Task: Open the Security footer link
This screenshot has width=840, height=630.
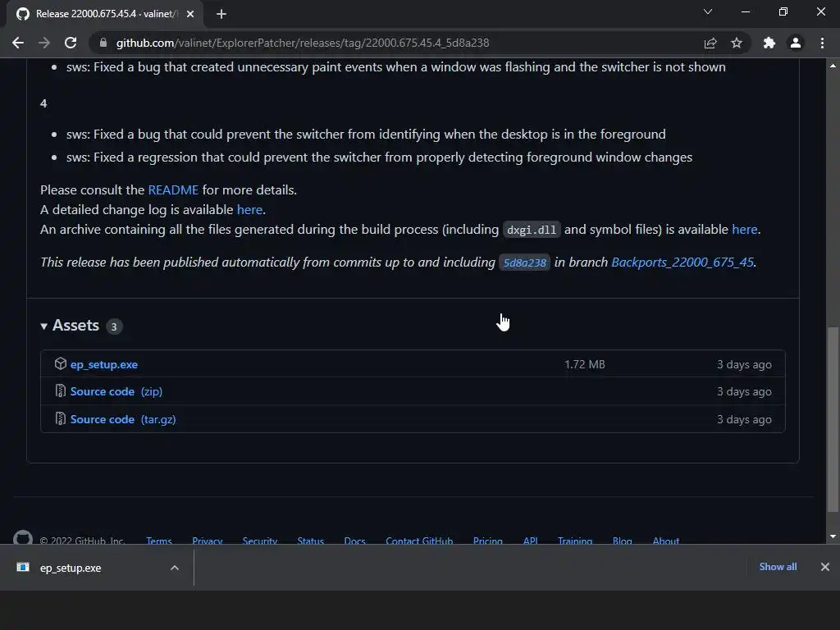Action: click(x=260, y=540)
